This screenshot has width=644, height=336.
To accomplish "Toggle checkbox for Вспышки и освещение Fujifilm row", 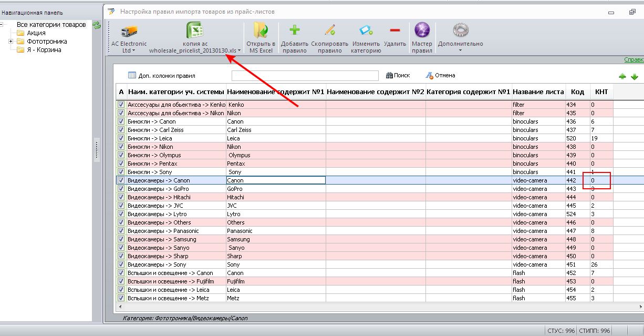I will [x=121, y=281].
